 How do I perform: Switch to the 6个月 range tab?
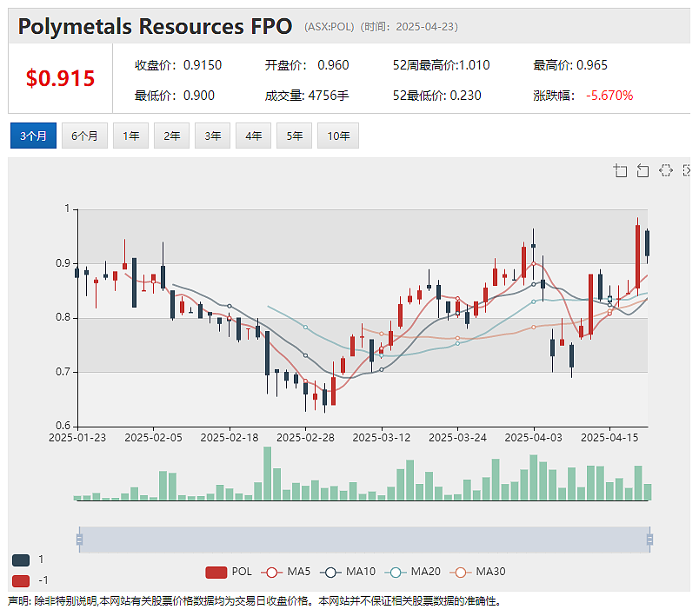(84, 136)
